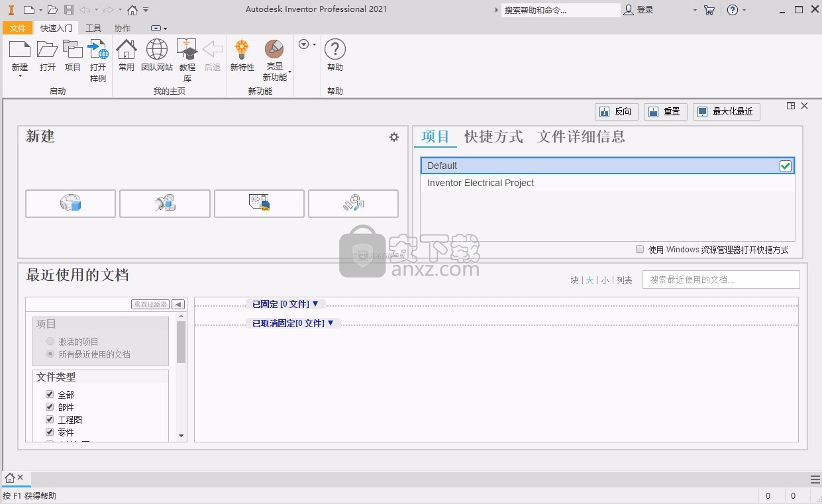Image resolution: width=822 pixels, height=504 pixels.
Task: Switch recent documents view to 块
Action: tap(575, 280)
